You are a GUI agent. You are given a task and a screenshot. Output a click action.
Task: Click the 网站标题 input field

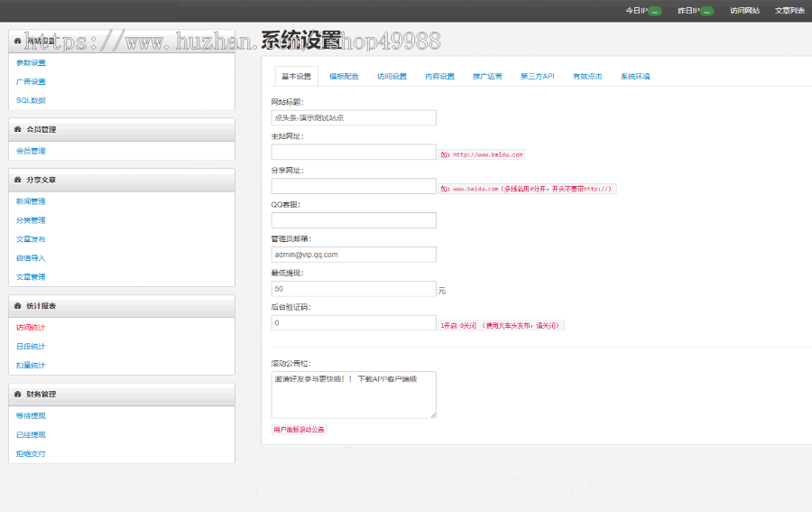tap(354, 117)
